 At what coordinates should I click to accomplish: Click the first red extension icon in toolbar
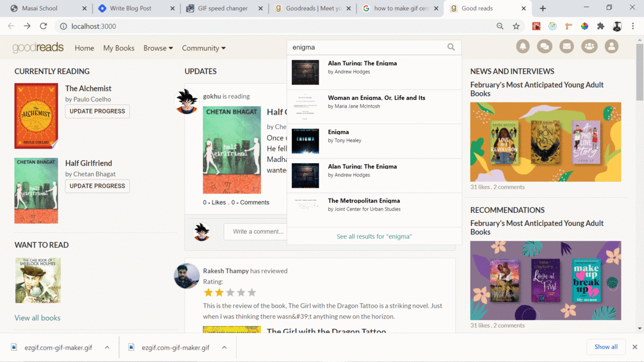(x=536, y=26)
